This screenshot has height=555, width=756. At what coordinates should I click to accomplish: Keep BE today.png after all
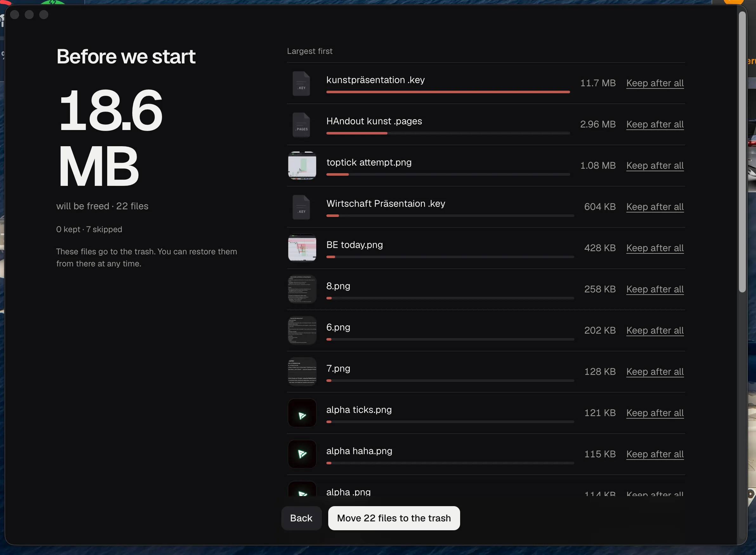tap(655, 248)
